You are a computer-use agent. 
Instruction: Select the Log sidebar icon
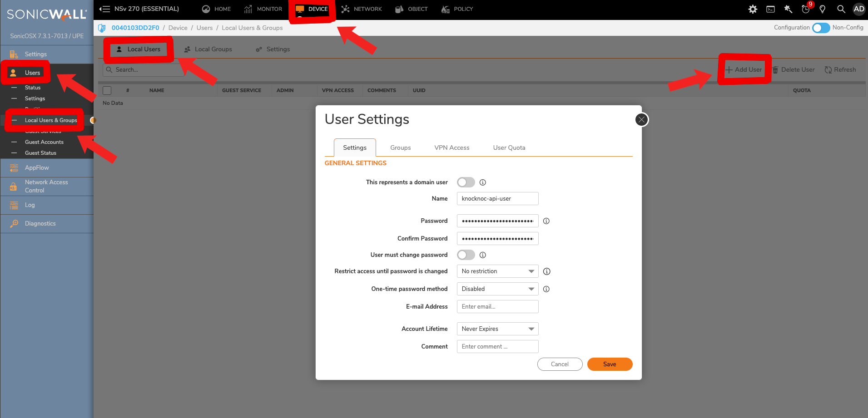13,205
